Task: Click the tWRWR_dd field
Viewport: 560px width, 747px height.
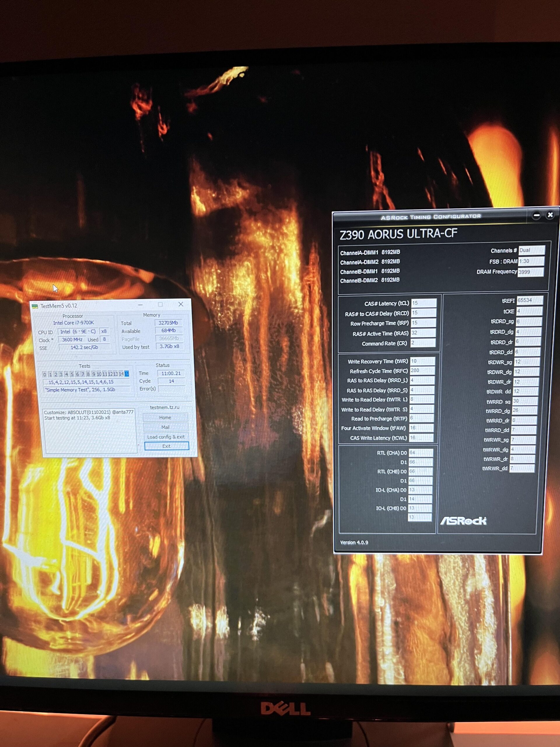Action: coord(522,468)
